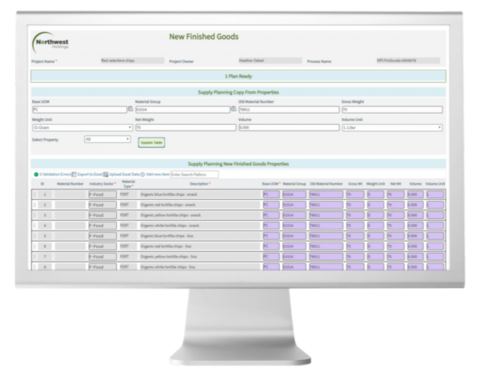This screenshot has width=480, height=368.
Task: Click the drag handle on row 1
Action: click(35, 194)
